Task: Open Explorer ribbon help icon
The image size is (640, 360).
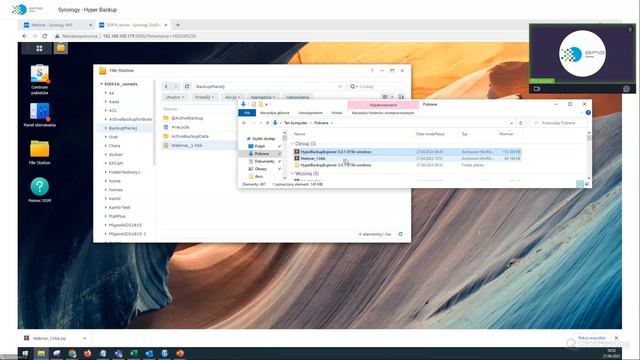Action: pyautogui.click(x=588, y=113)
